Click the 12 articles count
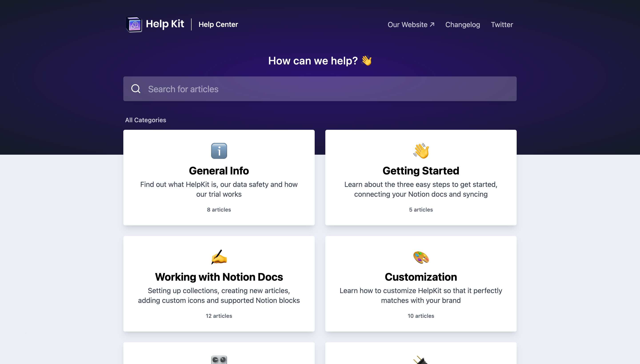 (219, 316)
